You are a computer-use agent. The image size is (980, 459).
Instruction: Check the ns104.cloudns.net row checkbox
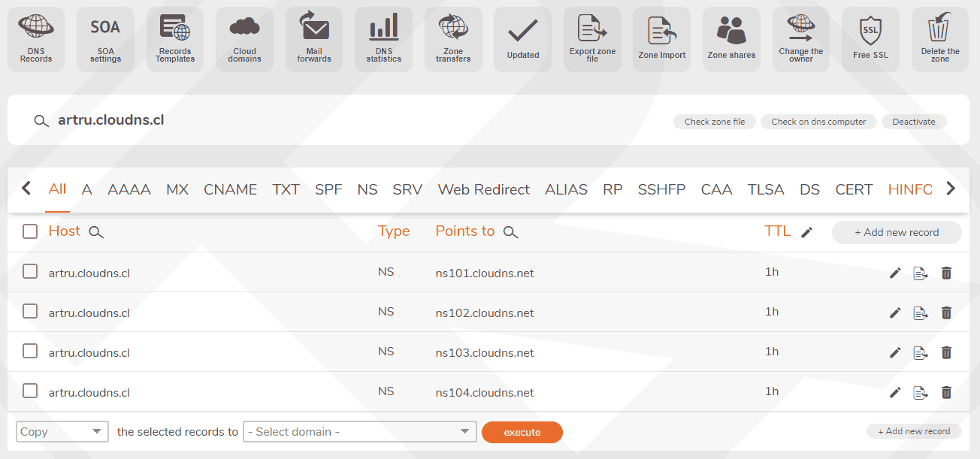(30, 391)
